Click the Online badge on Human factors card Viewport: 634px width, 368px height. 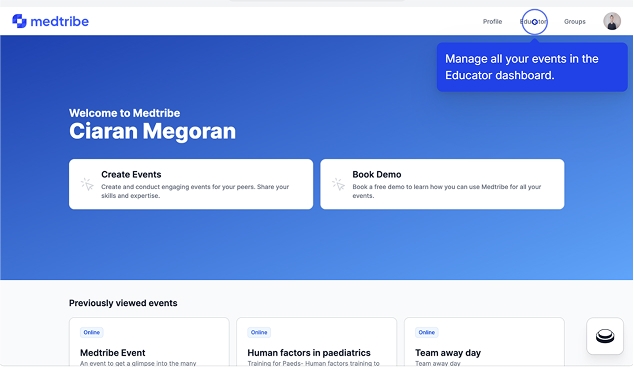click(259, 332)
